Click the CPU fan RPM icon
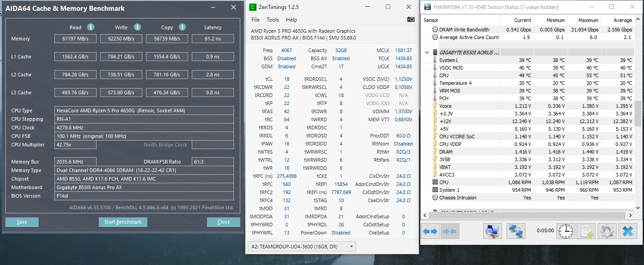This screenshot has width=644, height=265. coord(435,182)
